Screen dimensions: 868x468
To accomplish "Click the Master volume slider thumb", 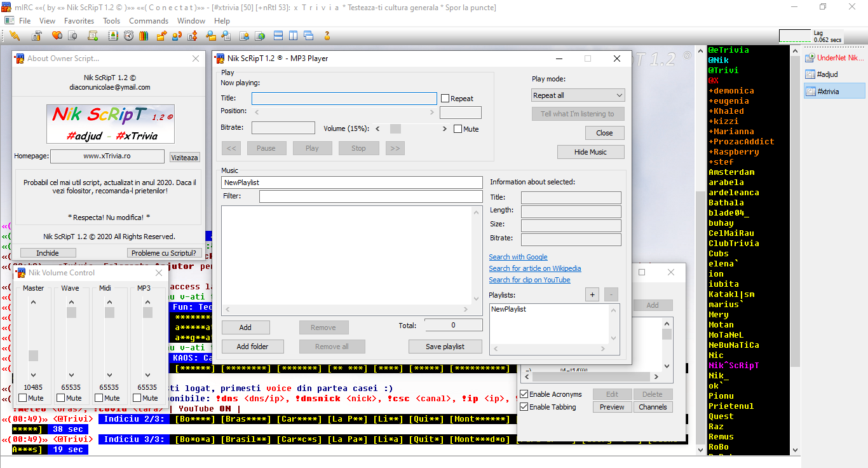I will 33,355.
